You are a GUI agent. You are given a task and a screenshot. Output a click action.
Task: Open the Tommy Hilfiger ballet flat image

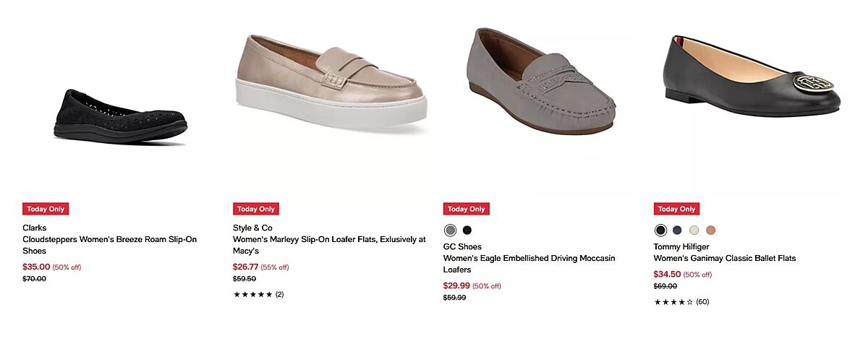pos(752,74)
